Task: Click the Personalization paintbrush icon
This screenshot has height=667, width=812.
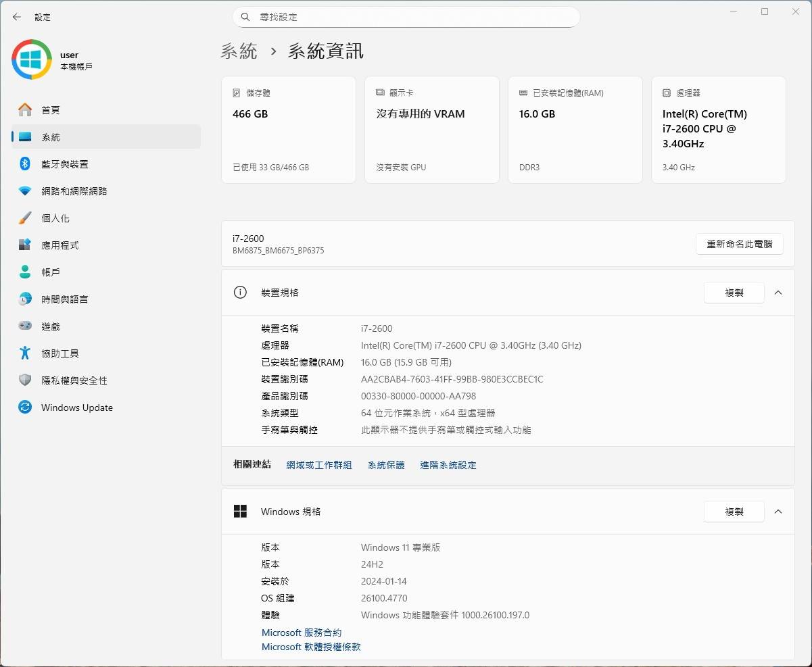Action: coord(25,218)
